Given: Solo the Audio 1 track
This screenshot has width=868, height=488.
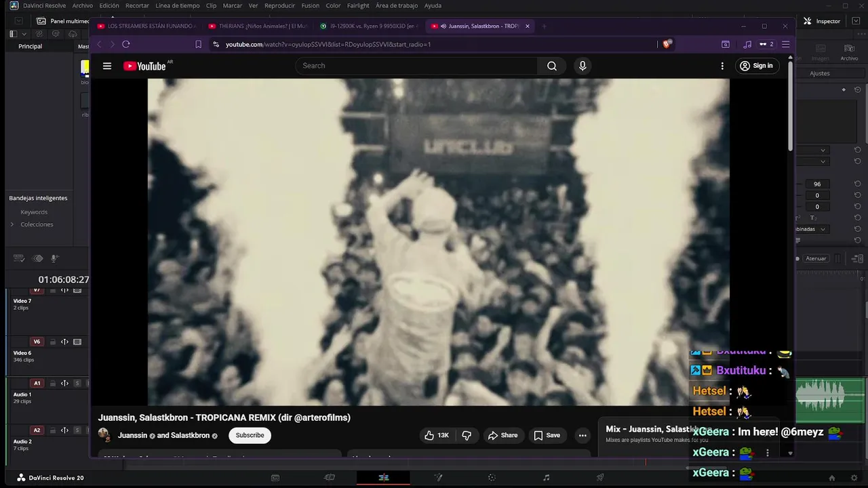Looking at the screenshot, I should [x=77, y=384].
